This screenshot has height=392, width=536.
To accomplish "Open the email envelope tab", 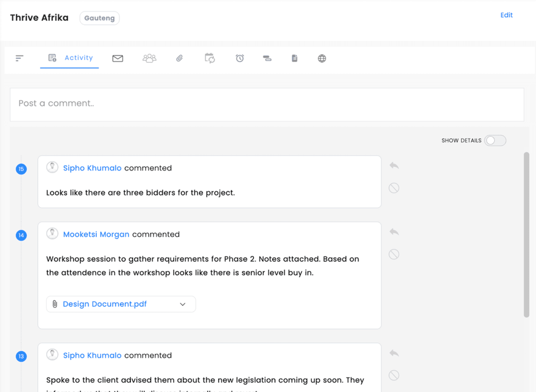I will click(x=118, y=58).
